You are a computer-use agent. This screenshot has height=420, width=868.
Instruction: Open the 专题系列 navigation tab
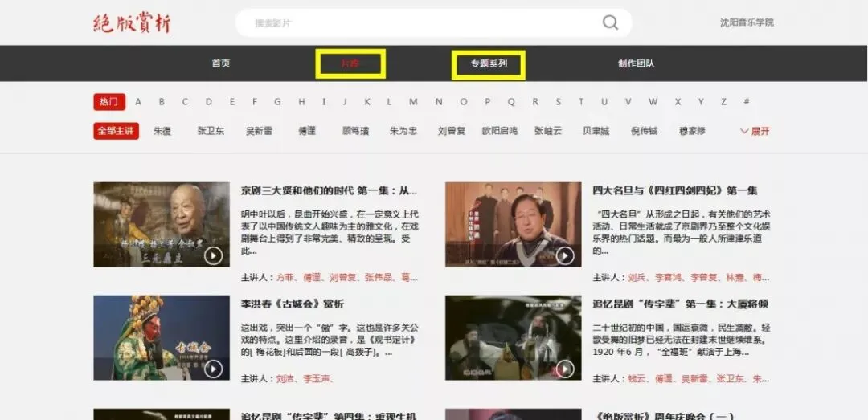tap(489, 63)
